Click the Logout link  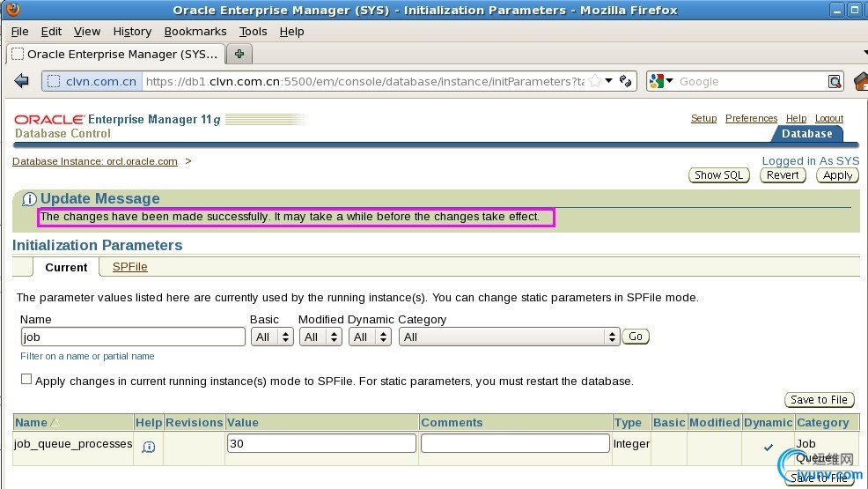[828, 119]
